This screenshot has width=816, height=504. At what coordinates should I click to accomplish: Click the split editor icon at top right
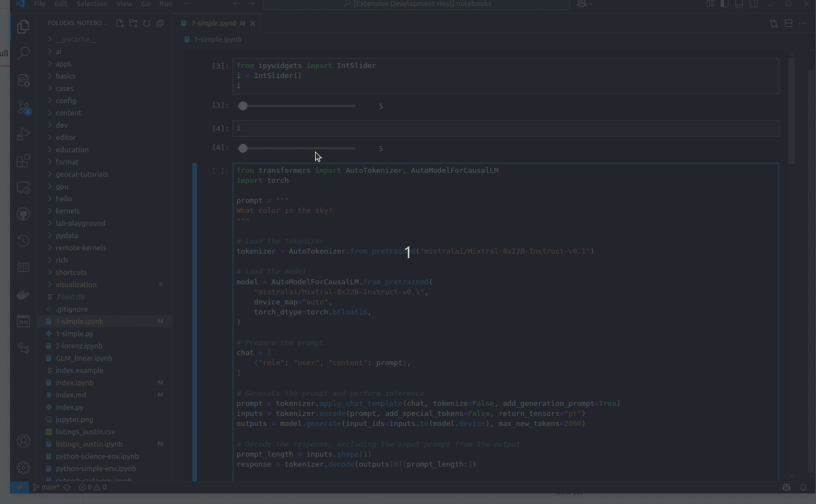(x=788, y=23)
